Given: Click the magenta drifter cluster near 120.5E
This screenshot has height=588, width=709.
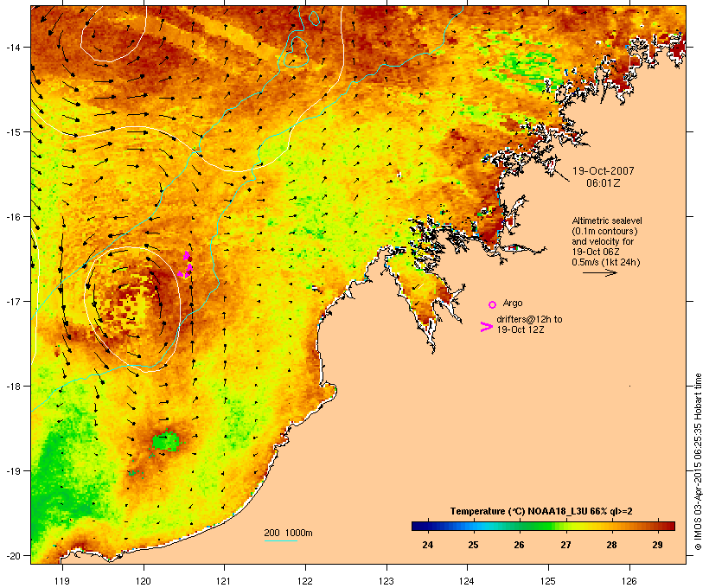Looking at the screenshot, I should pyautogui.click(x=186, y=266).
